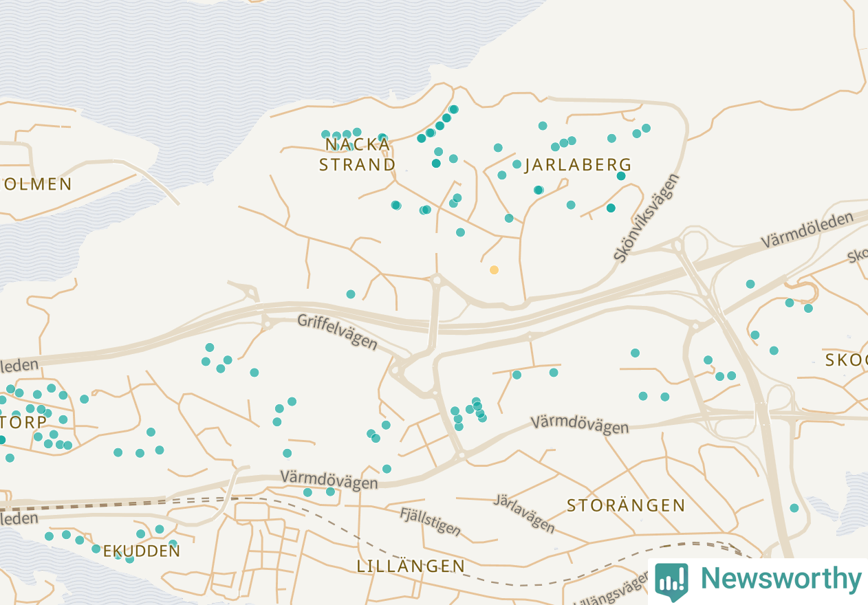The image size is (868, 605).
Task: Click the Skönviksvägen road label
Action: point(646,217)
